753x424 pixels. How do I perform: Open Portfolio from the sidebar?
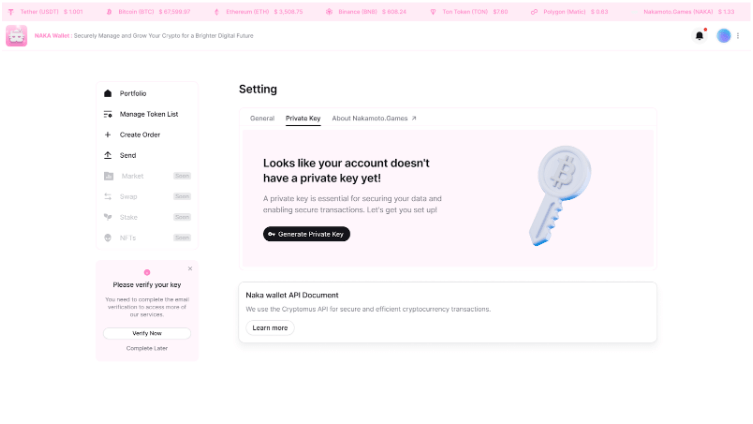(133, 93)
